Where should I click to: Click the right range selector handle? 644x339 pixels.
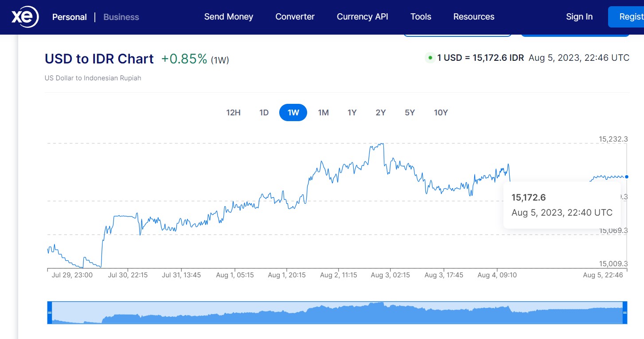pyautogui.click(x=625, y=312)
